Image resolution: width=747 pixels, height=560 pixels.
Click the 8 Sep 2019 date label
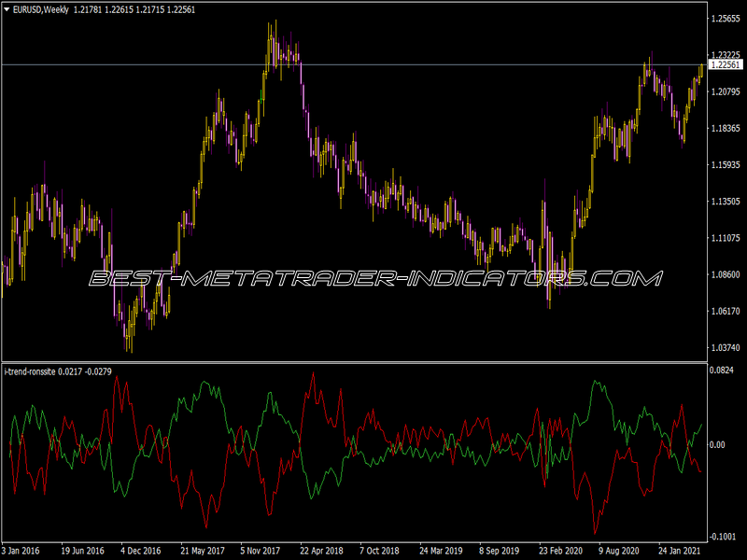pos(499,551)
